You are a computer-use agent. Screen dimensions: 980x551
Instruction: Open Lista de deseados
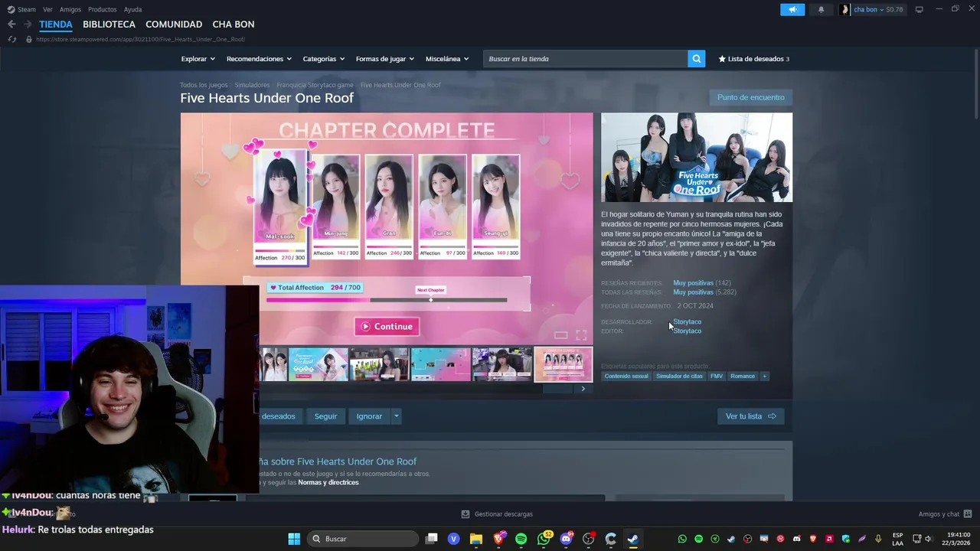[x=753, y=59]
